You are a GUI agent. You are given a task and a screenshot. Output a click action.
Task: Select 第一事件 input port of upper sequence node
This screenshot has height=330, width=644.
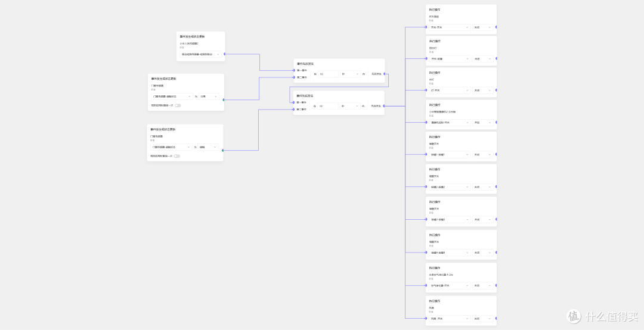coord(294,70)
